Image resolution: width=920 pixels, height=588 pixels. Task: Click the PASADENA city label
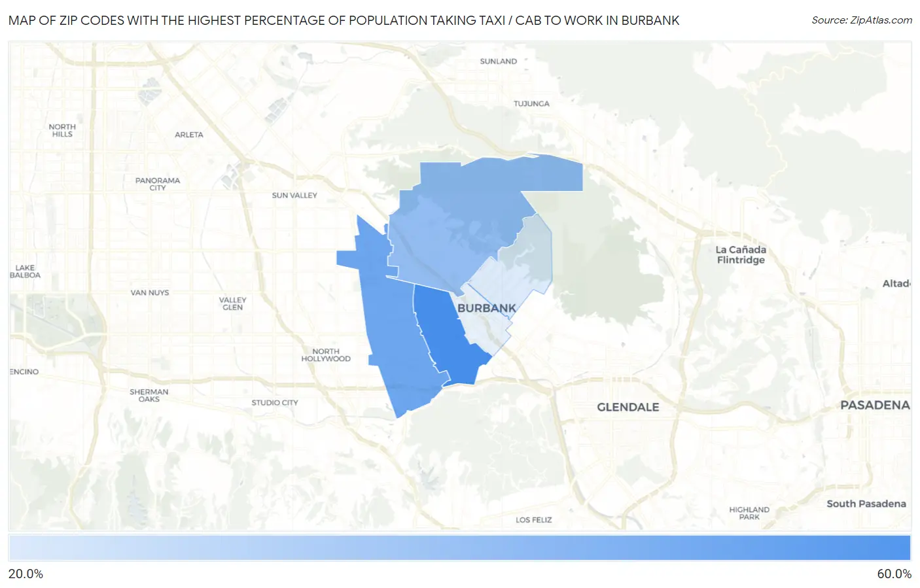(875, 405)
